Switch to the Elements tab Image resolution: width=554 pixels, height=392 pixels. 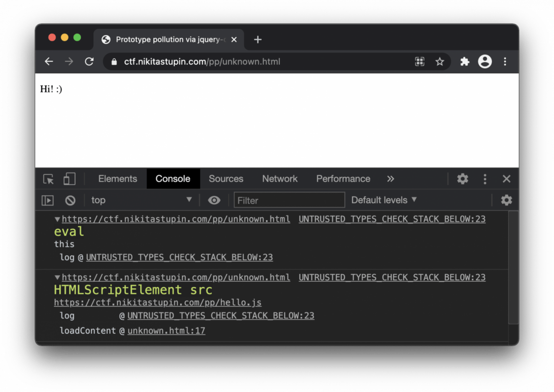[117, 179]
